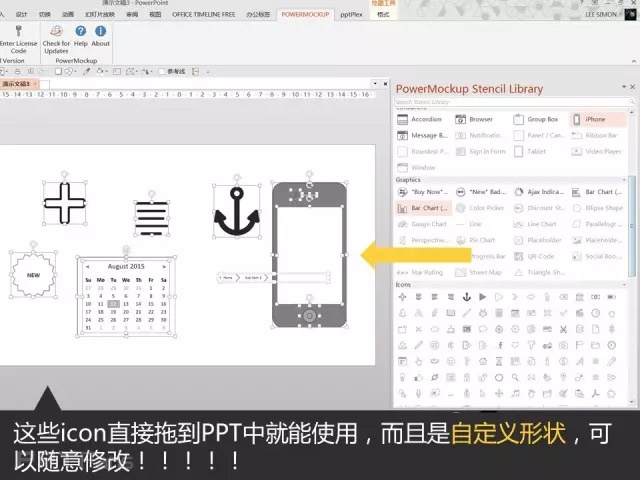The width and height of the screenshot is (640, 480).
Task: Collapse the Graphics section of stencil library
Action: (x=625, y=180)
